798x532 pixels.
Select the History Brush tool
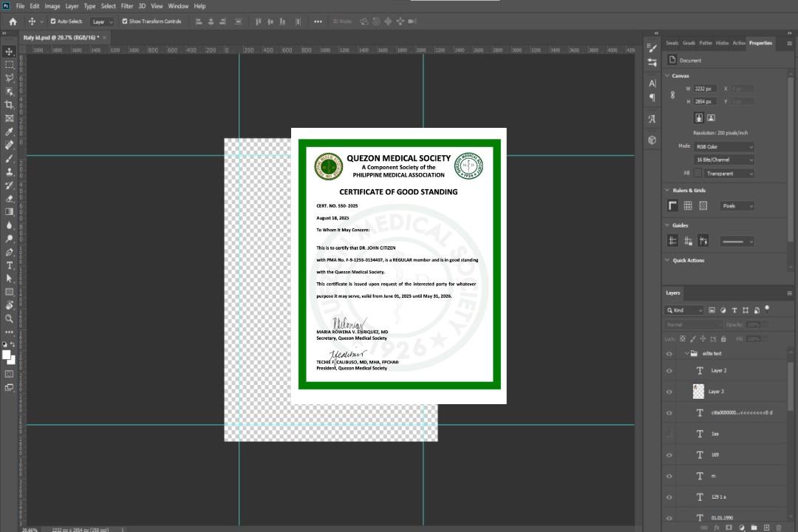pos(9,185)
